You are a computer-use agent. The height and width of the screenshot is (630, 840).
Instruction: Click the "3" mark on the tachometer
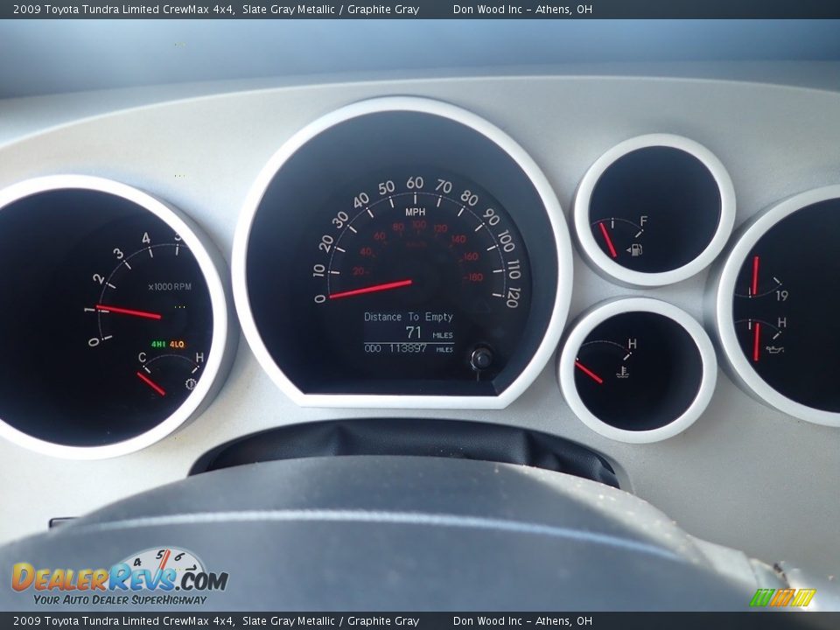pos(118,254)
